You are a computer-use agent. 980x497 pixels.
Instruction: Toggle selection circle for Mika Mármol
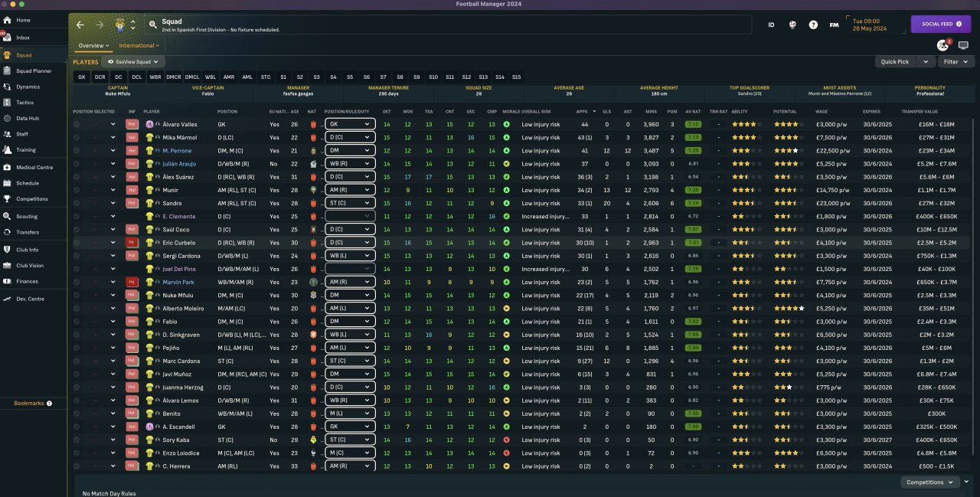point(77,138)
